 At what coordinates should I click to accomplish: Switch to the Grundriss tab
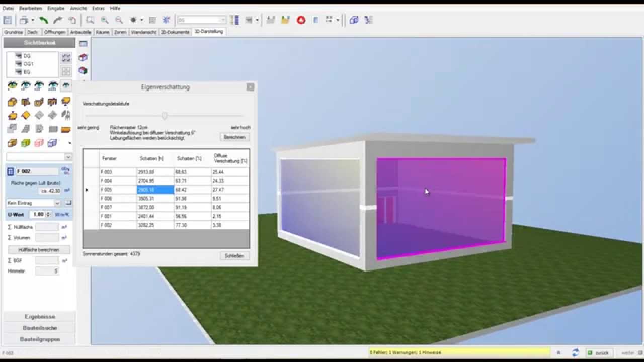coord(14,32)
